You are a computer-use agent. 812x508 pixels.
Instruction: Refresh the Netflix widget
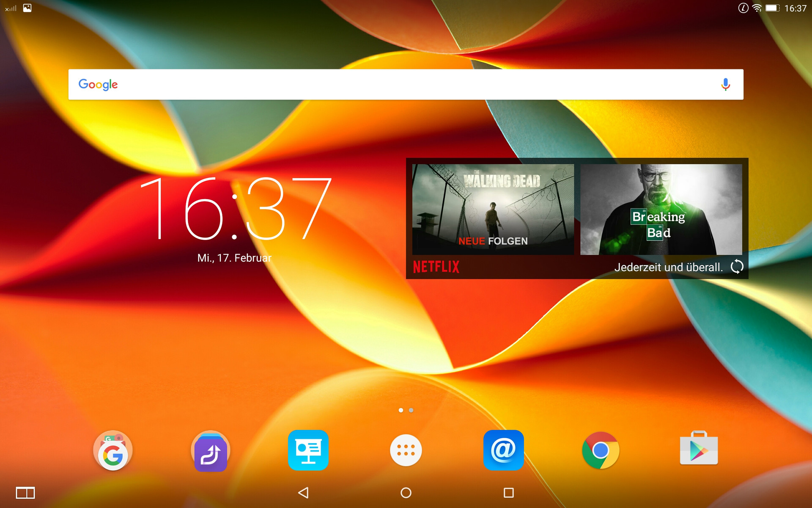pyautogui.click(x=737, y=267)
